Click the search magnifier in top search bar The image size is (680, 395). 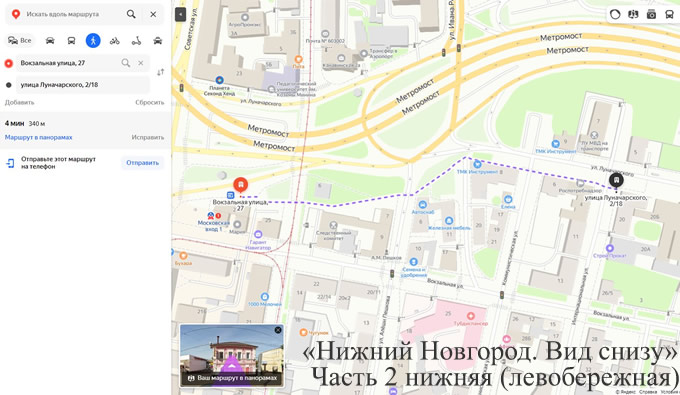point(131,14)
